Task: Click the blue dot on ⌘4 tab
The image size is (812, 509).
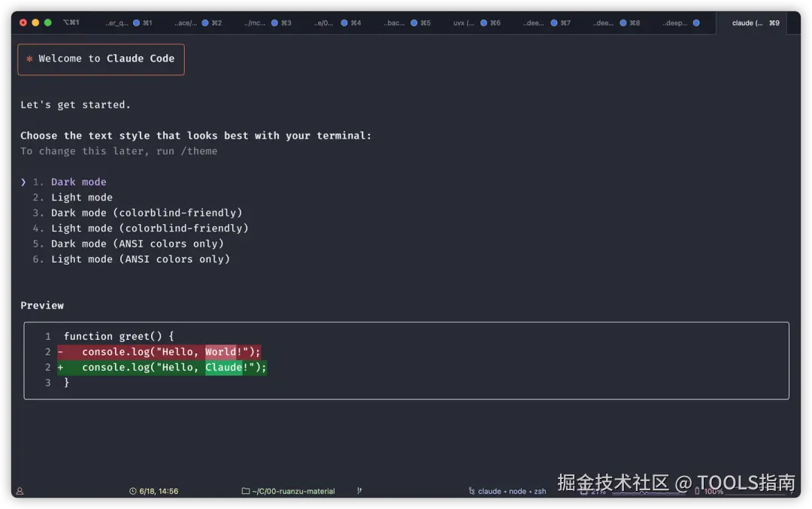Action: coord(344,23)
